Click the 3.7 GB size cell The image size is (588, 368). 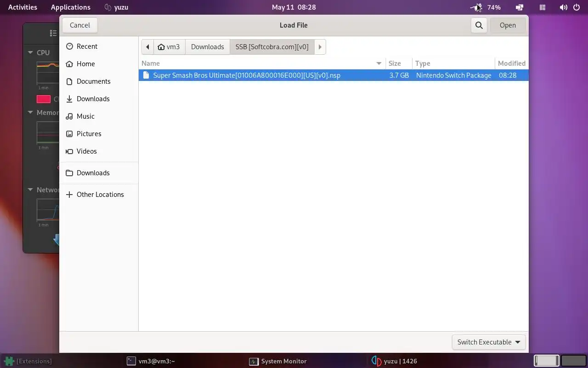coord(399,75)
